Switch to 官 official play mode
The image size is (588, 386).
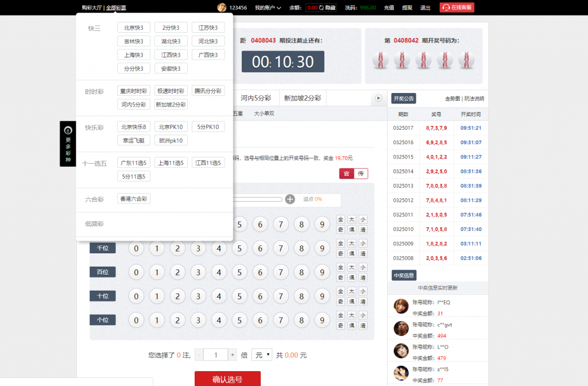tap(346, 174)
